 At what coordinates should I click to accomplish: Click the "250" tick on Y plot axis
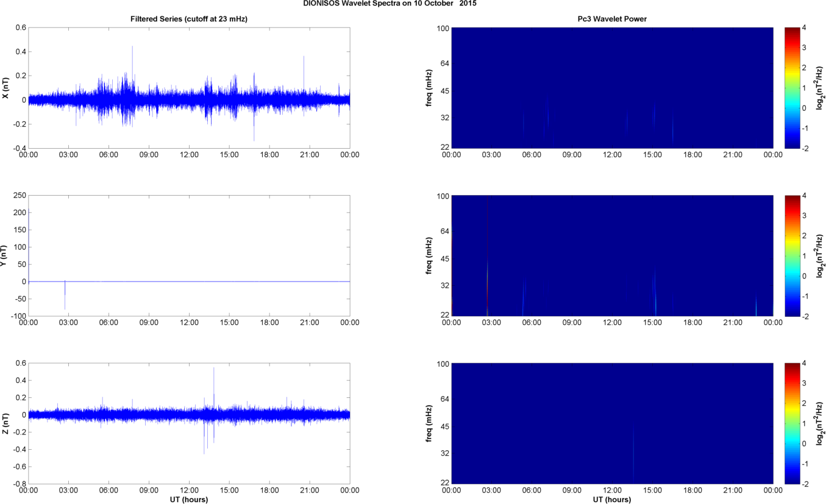click(x=20, y=196)
